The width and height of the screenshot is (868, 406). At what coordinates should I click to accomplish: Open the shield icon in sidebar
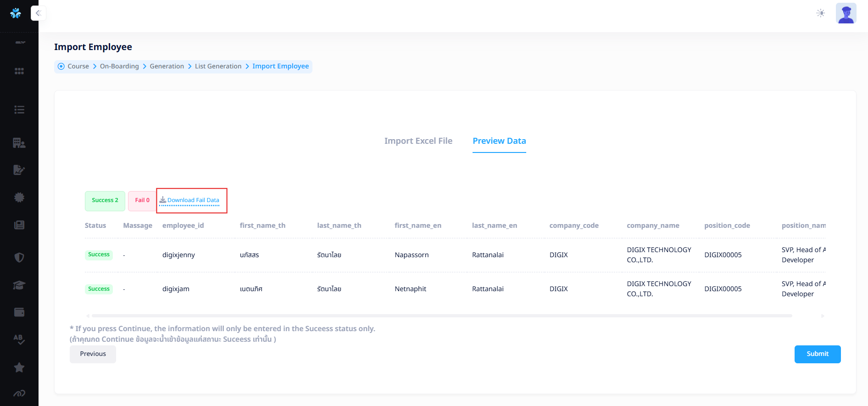pos(19,258)
